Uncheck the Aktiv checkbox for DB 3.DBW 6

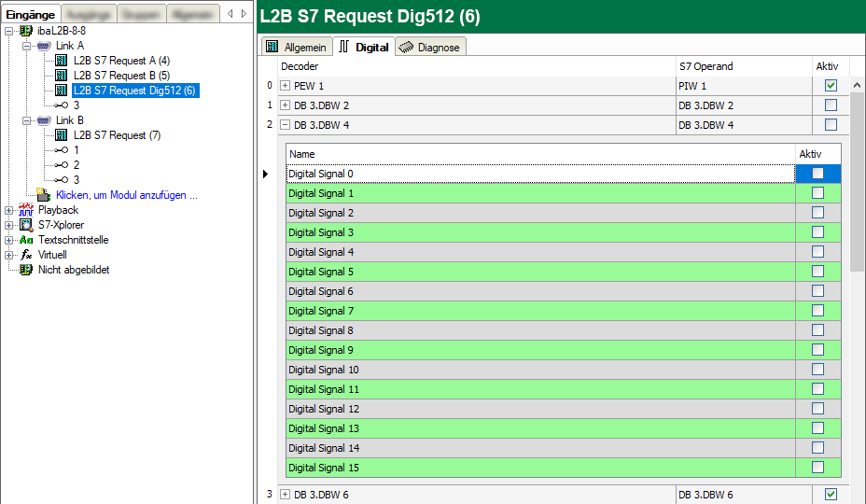[831, 494]
